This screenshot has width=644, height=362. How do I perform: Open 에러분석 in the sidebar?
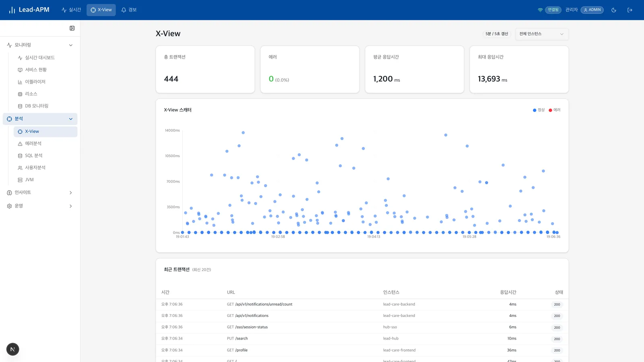pyautogui.click(x=45, y=144)
